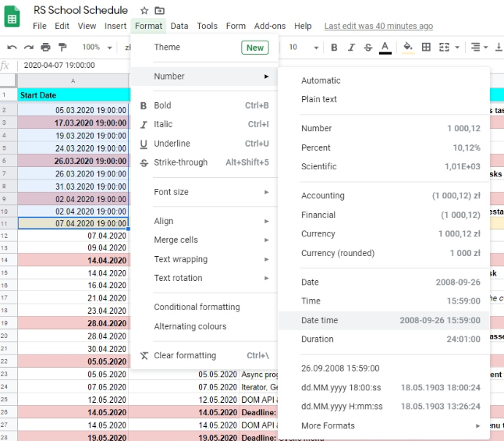This screenshot has width=504, height=441.
Task: Select the Number 1 000,12 format
Action: 384,128
